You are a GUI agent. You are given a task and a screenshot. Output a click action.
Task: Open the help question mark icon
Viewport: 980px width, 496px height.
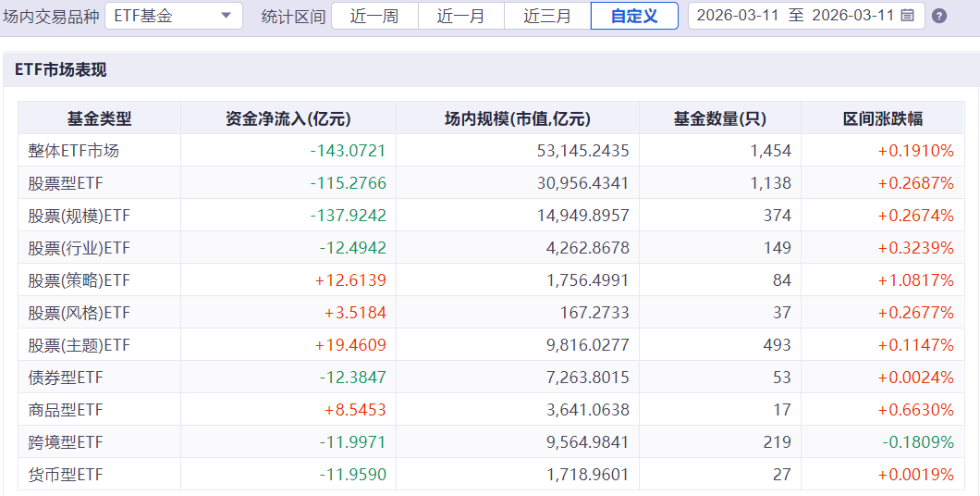[x=938, y=17]
